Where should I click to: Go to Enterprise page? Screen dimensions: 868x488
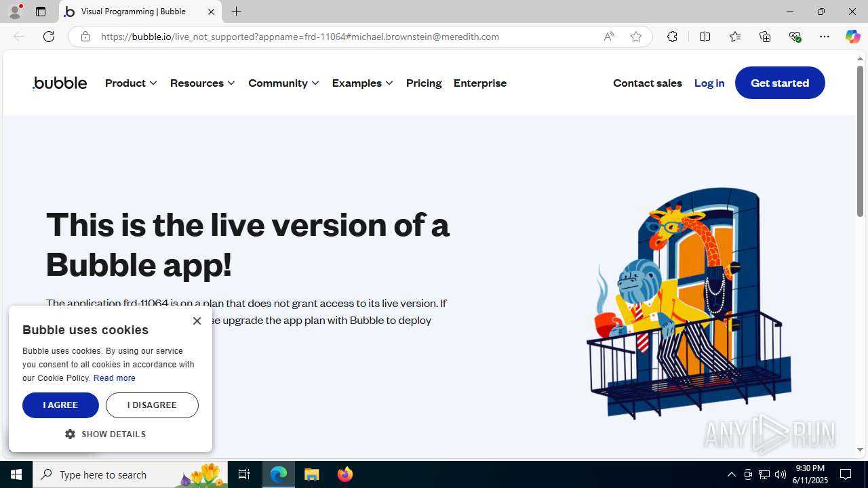[x=480, y=83]
